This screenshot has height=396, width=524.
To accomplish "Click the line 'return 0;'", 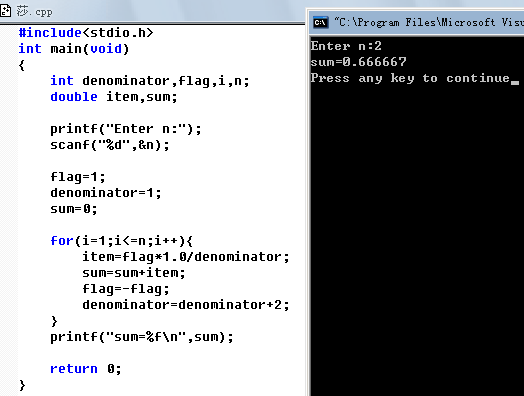I will coord(86,369).
